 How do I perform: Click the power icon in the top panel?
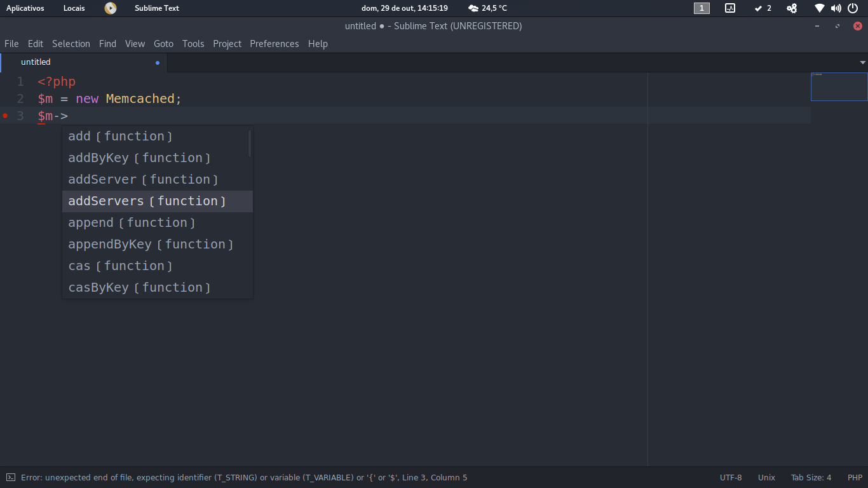pos(852,8)
